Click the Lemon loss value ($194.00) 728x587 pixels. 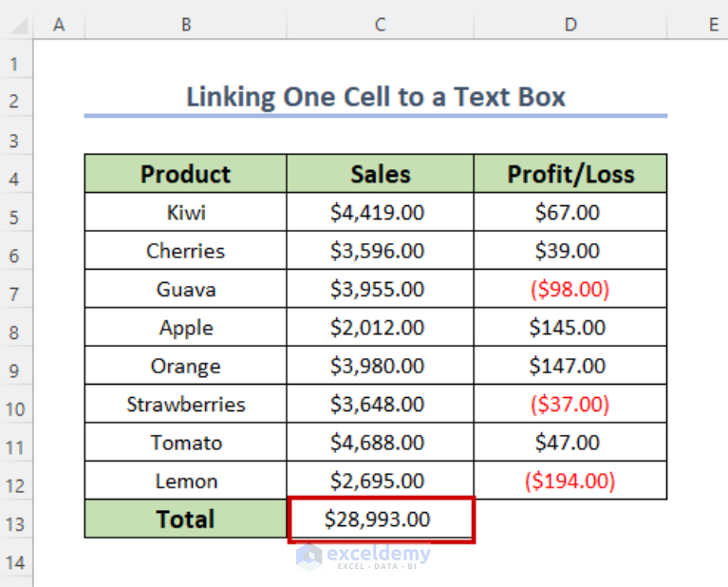click(x=570, y=481)
